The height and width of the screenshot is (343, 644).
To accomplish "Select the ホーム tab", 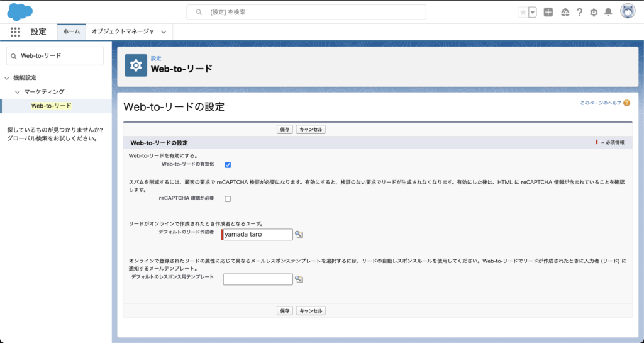I will 72,31.
